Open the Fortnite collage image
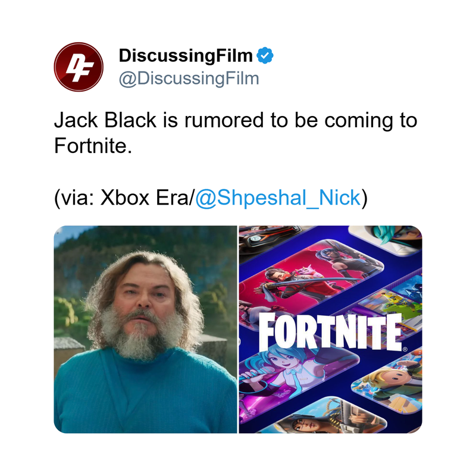 click(330, 330)
